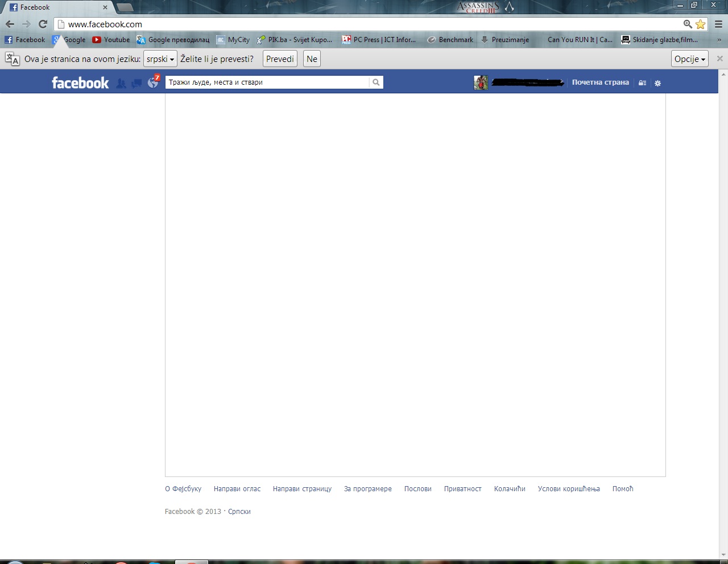Screen dimensions: 728x564
Task: Open the За програмере footer link
Action: (x=368, y=489)
